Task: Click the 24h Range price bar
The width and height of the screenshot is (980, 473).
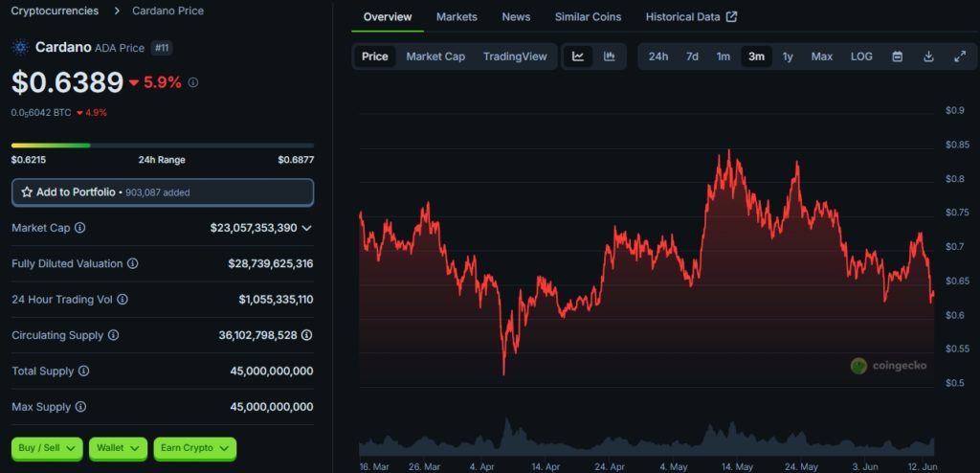Action: tap(162, 146)
